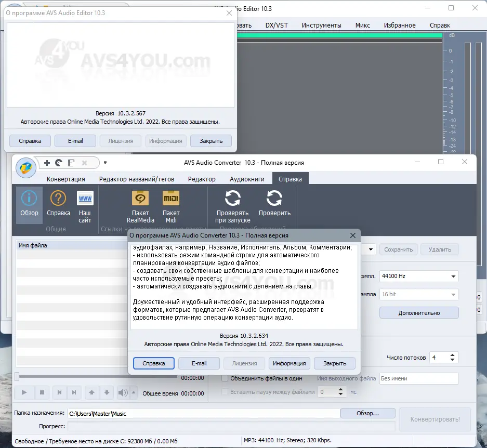Click E-mail button in Converter about dialog
The width and height of the screenshot is (487, 448).
[x=199, y=363]
